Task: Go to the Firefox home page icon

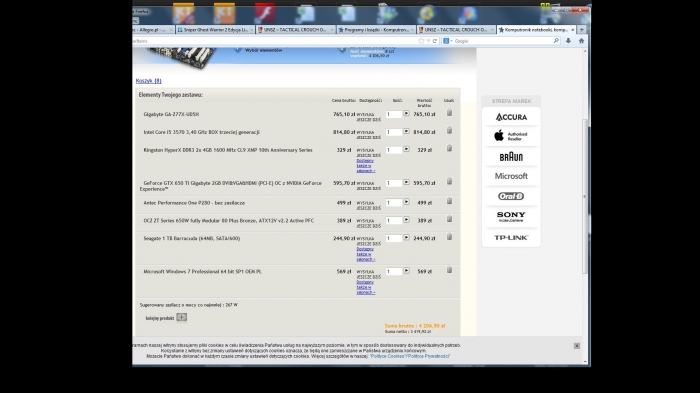Action: 581,41
